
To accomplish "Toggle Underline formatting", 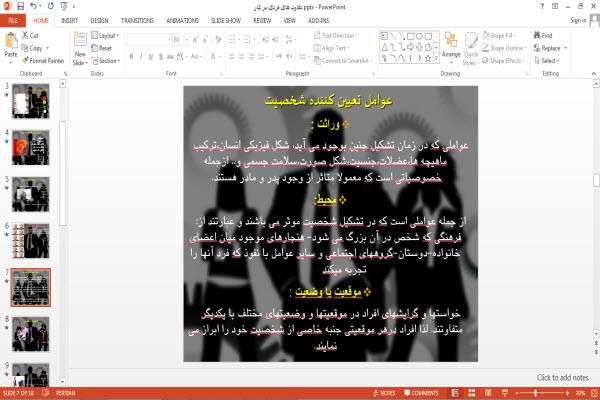I will 151,57.
